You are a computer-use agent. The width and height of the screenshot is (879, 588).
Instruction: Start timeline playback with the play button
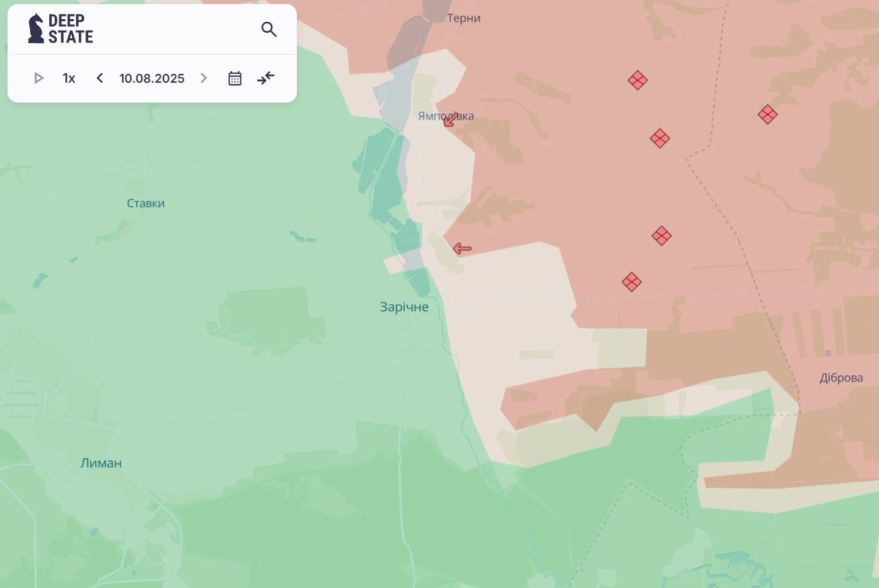[39, 78]
